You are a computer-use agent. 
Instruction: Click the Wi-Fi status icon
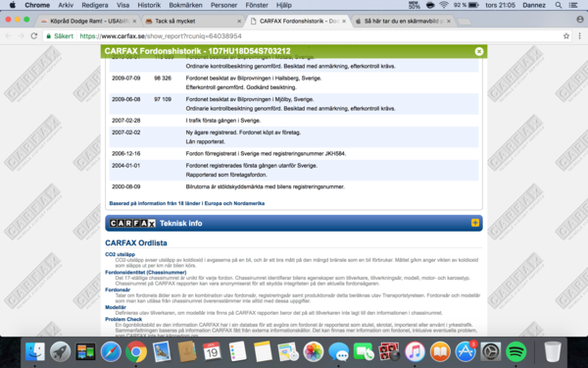pyautogui.click(x=444, y=5)
